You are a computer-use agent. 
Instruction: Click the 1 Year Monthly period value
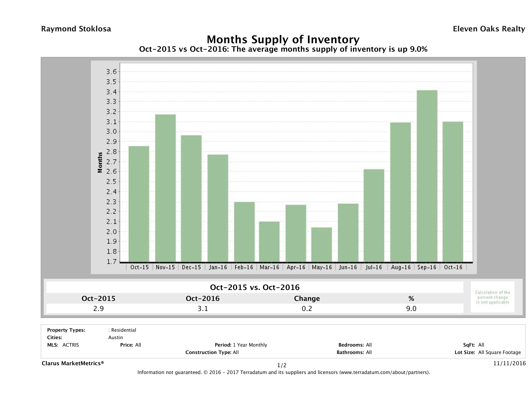click(250, 345)
